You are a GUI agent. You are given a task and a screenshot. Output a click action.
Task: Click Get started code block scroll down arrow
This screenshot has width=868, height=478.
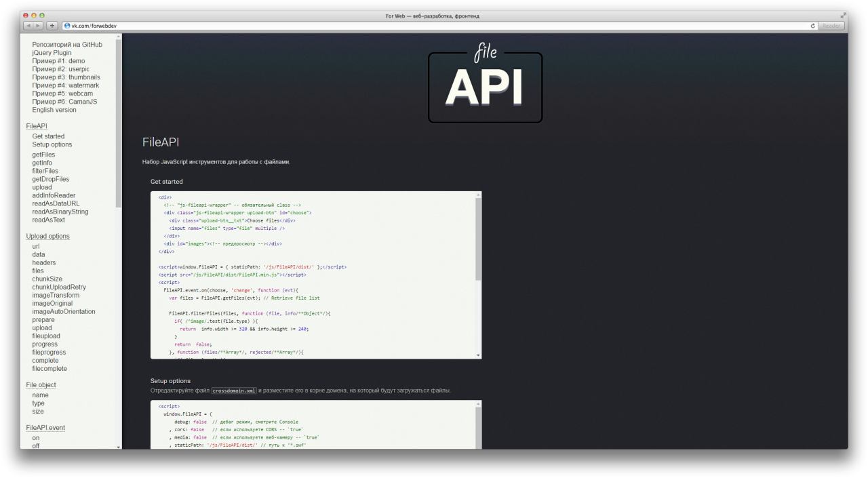point(478,355)
